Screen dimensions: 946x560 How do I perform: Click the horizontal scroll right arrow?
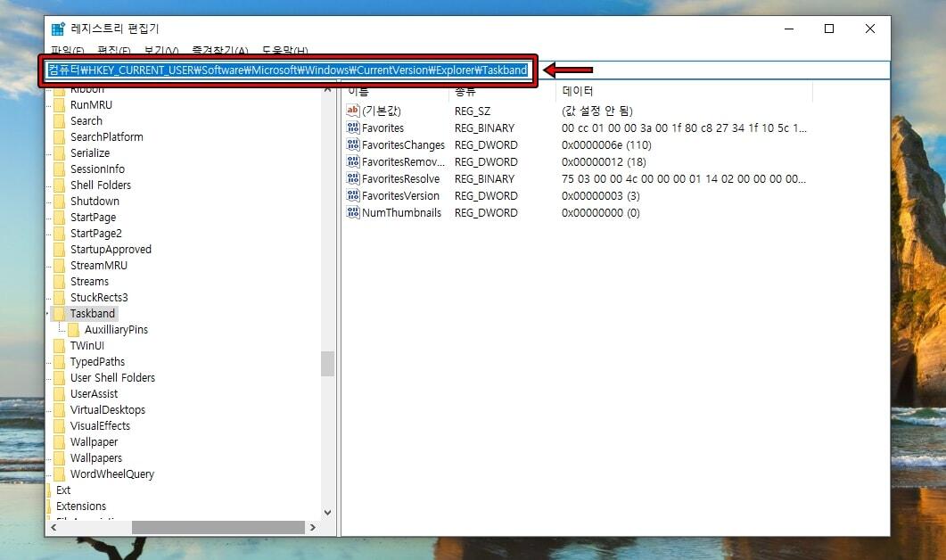coord(313,527)
